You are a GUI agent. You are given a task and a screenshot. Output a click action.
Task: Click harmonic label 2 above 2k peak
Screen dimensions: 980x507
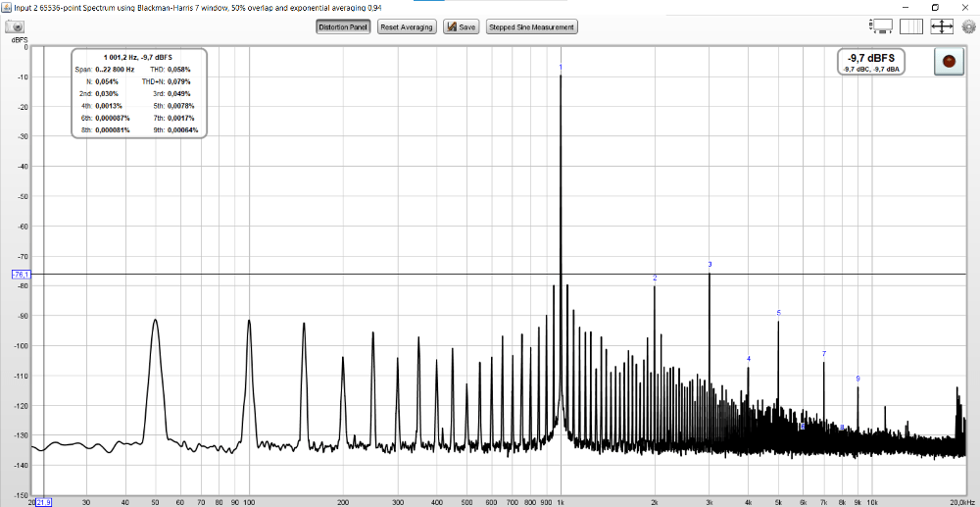tap(655, 278)
